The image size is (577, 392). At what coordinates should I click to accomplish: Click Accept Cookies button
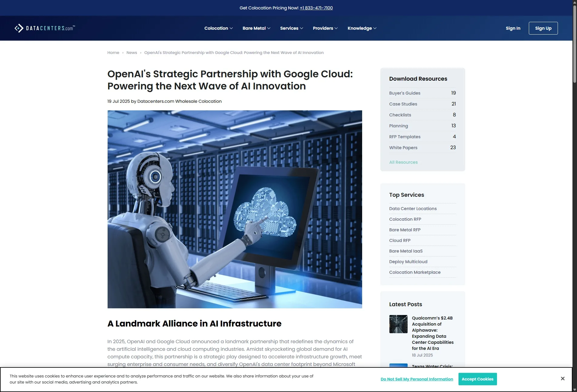tap(477, 379)
